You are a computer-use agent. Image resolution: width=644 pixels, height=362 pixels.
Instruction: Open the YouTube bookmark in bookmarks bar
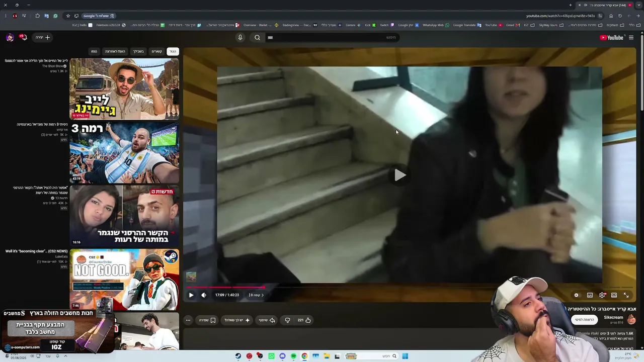493,25
